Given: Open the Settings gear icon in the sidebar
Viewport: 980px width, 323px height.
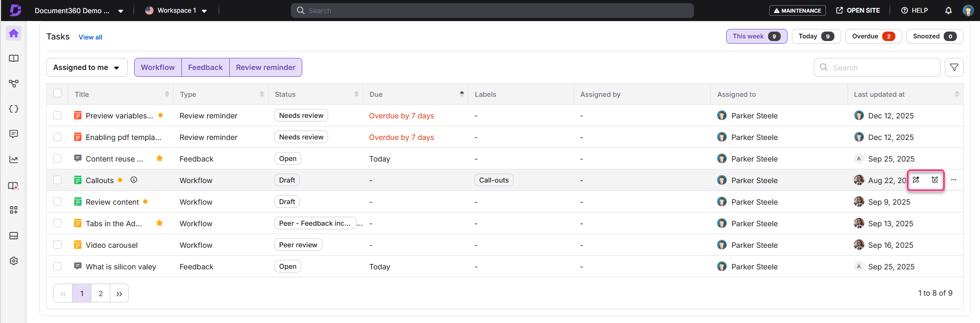Looking at the screenshot, I should [14, 261].
